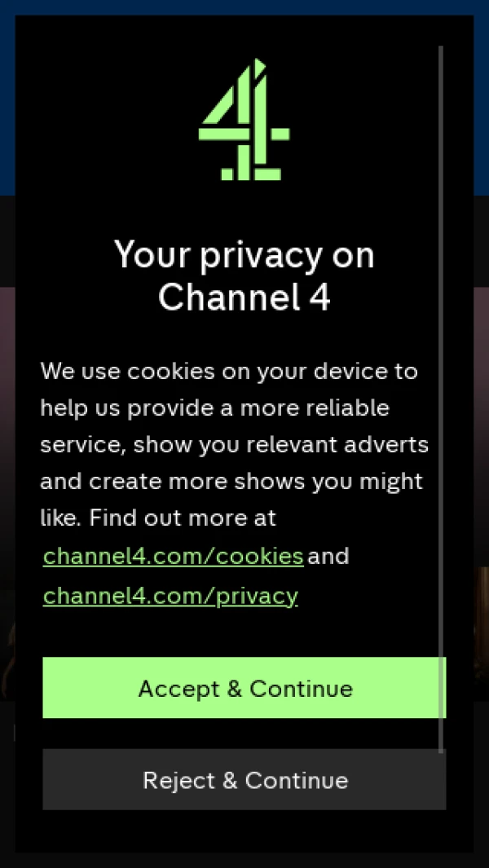
Task: Click the dark page strip below dialog
Action: click(244, 860)
